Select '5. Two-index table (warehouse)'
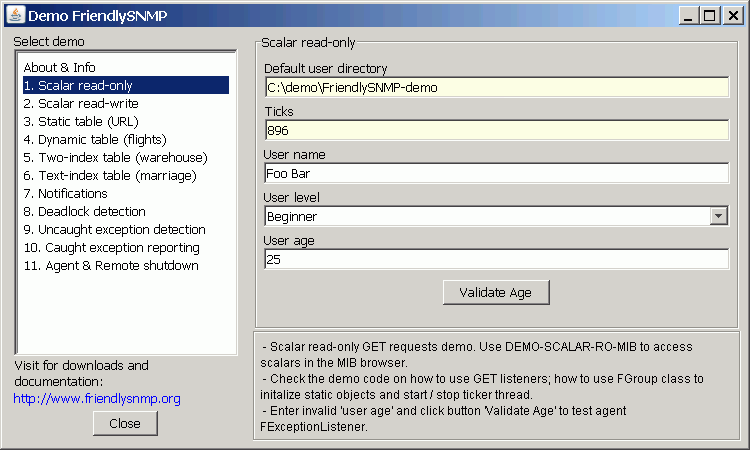750x450 pixels. pos(126,157)
